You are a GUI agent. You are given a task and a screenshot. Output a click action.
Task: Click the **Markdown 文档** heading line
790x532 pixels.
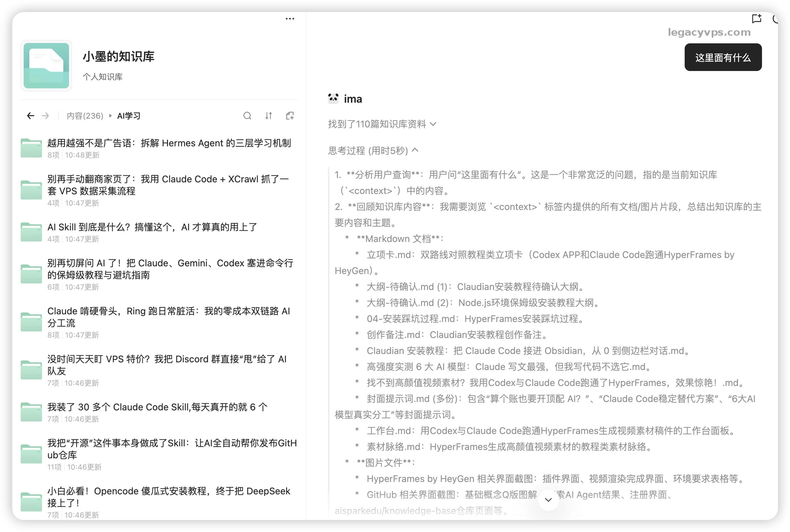point(394,239)
